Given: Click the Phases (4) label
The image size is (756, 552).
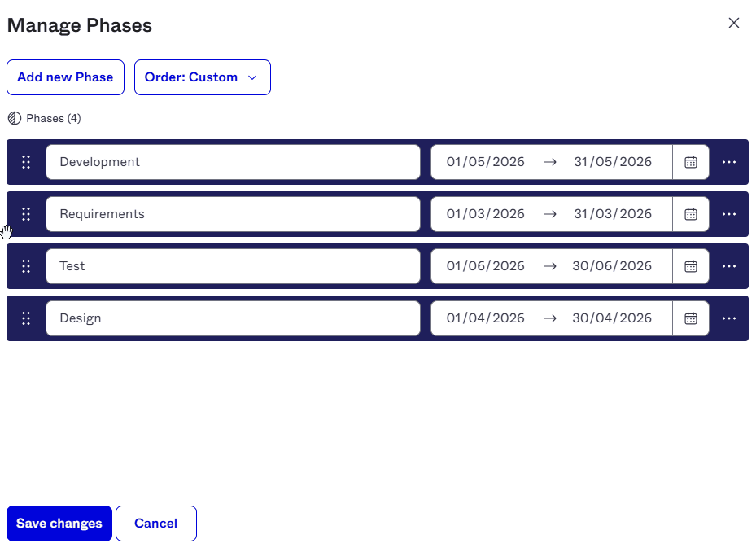Looking at the screenshot, I should click(x=54, y=118).
